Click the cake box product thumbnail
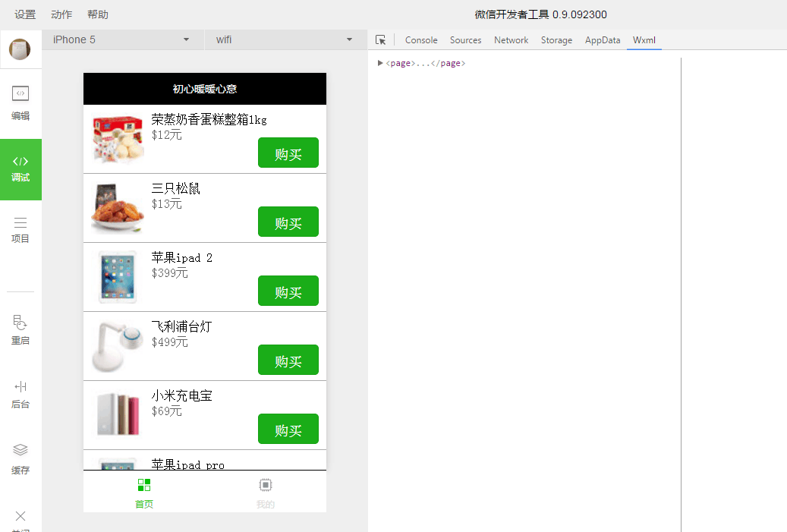The width and height of the screenshot is (787, 532). 118,139
